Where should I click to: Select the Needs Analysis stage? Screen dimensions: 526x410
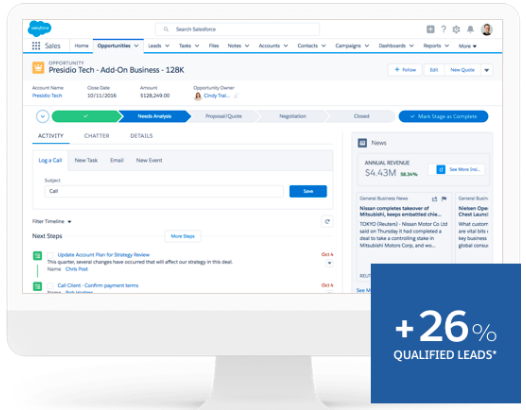tap(155, 116)
